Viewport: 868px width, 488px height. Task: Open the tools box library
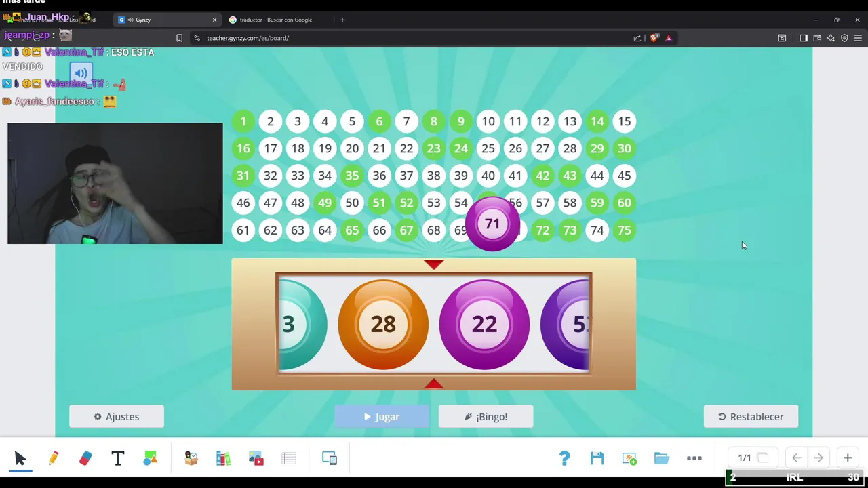191,459
